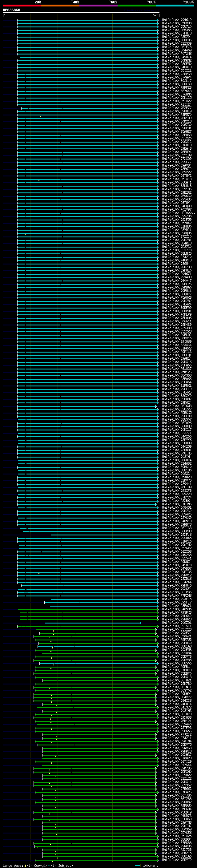
Task: Click the UniRef100_B5AHE7 label
Action: click(177, 132)
